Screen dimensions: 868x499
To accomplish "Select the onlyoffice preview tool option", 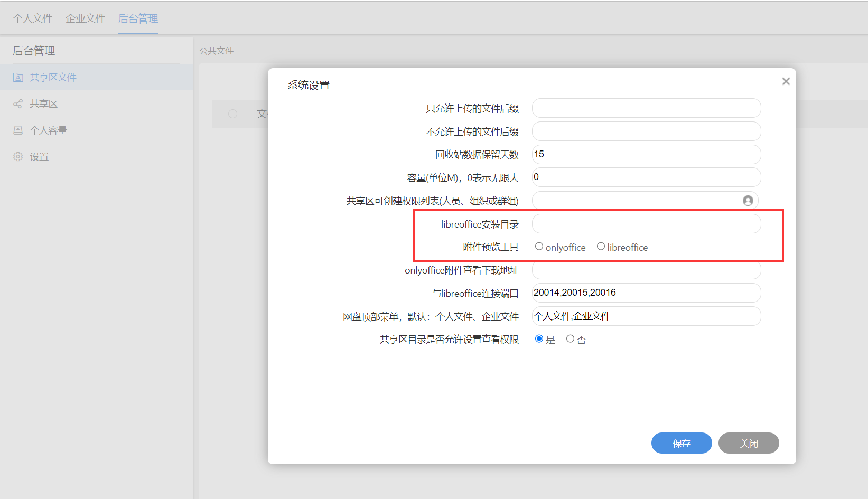I will (x=539, y=247).
